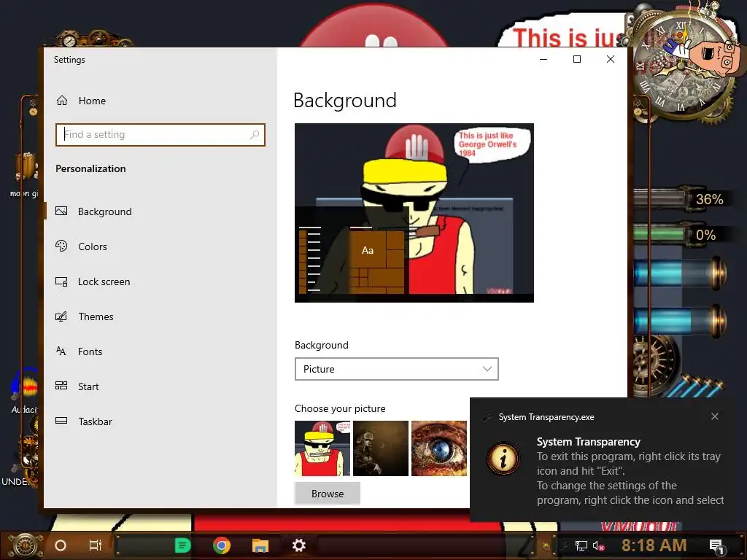Choose the dark steampunk soldier thumbnail
Image resolution: width=747 pixels, height=560 pixels.
[381, 448]
